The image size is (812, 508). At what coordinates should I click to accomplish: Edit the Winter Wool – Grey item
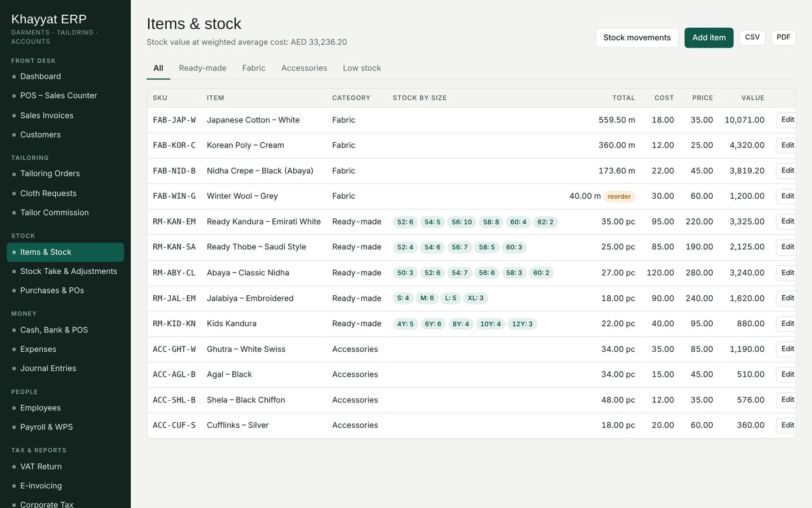pos(787,196)
